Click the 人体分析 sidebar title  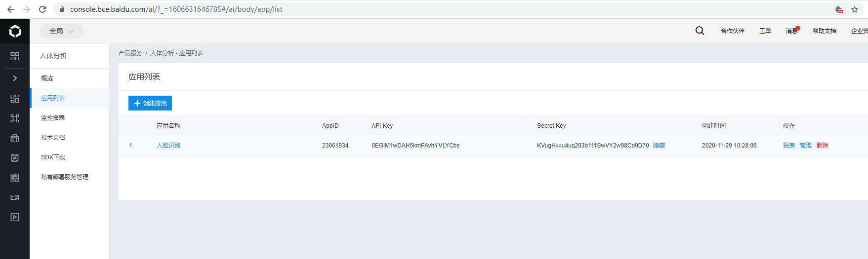tap(53, 56)
